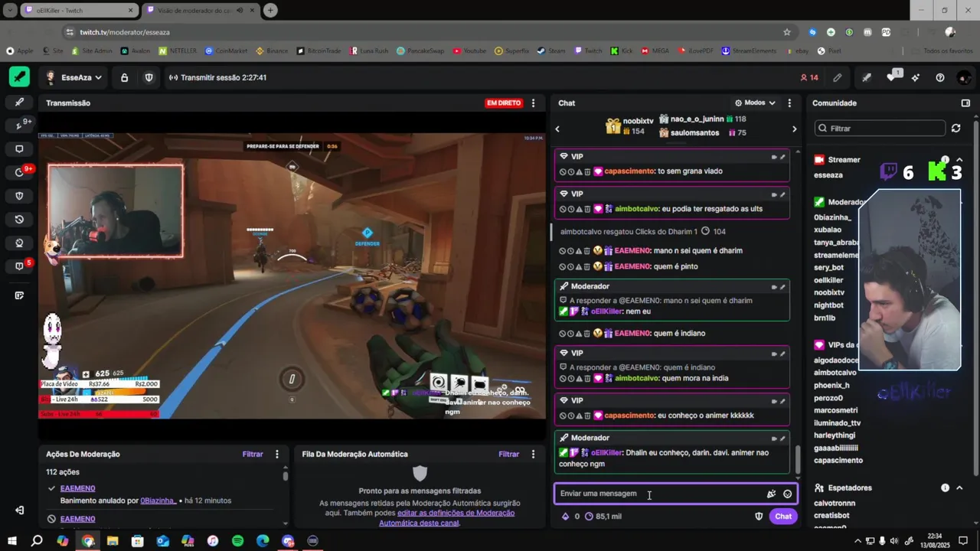Image resolution: width=980 pixels, height=551 pixels.
Task: Open the help question mark icon
Action: click(940, 77)
